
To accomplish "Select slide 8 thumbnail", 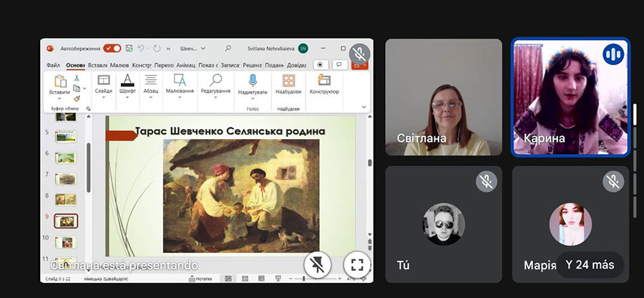I will [66, 200].
